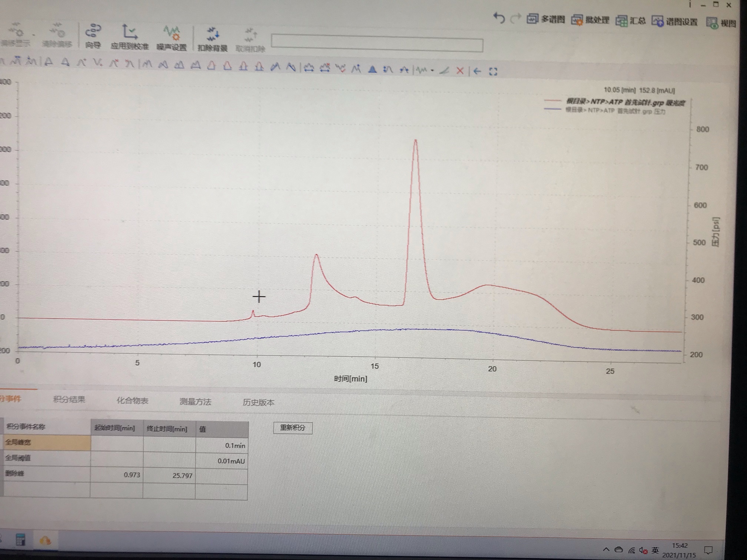Click the 0.1min value cell
This screenshot has width=747, height=560.
click(222, 445)
